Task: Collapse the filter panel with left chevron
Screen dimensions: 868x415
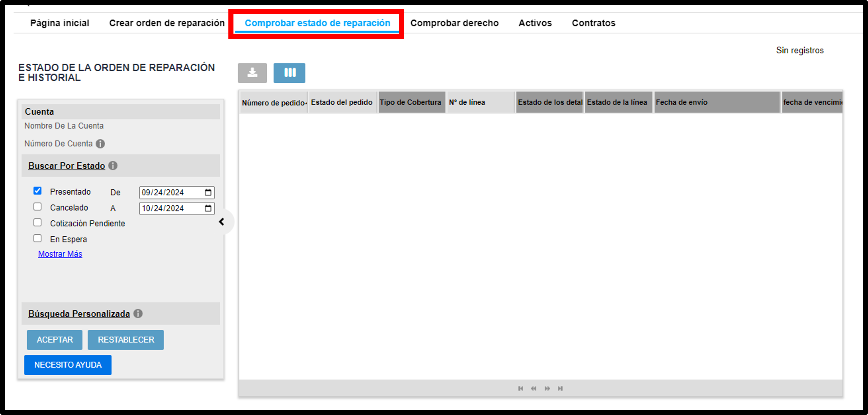Action: click(222, 222)
